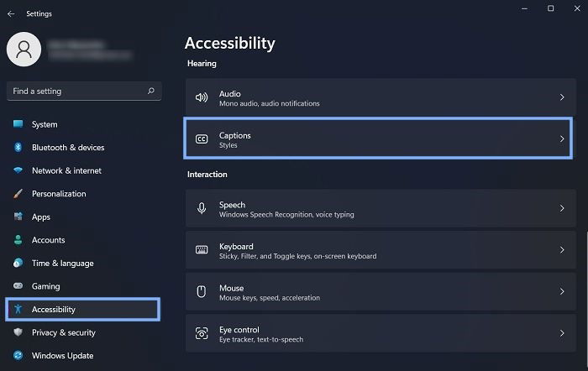Go to Network & internet
Viewport: 588px width, 371px height.
[83, 171]
